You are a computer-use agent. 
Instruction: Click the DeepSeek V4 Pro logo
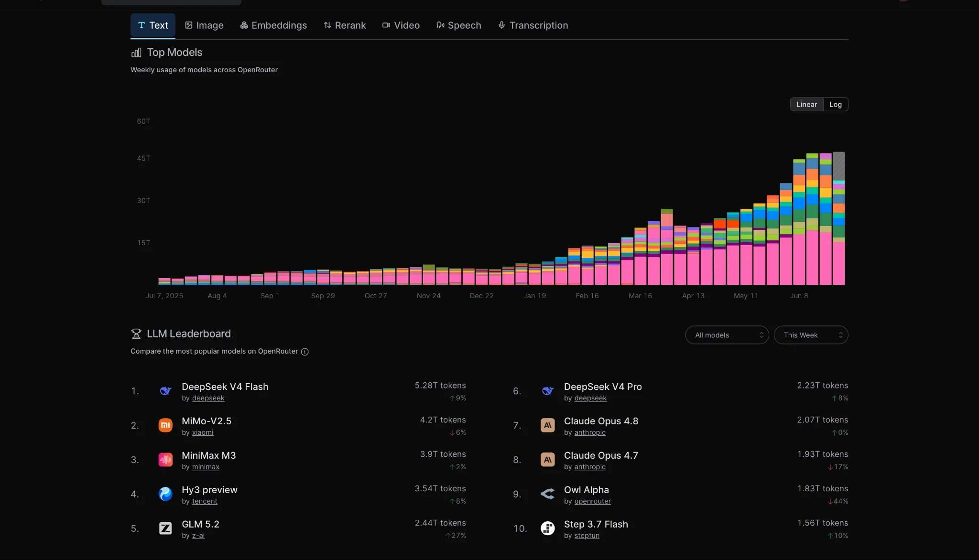tap(548, 391)
